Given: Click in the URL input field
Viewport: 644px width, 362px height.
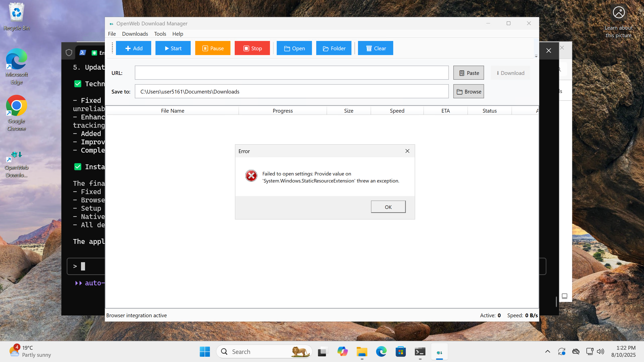Looking at the screenshot, I should coord(291,73).
